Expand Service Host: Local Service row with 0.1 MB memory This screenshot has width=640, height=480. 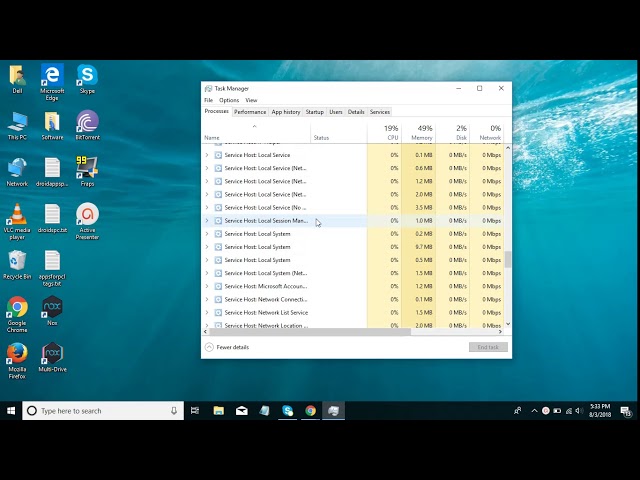[207, 155]
